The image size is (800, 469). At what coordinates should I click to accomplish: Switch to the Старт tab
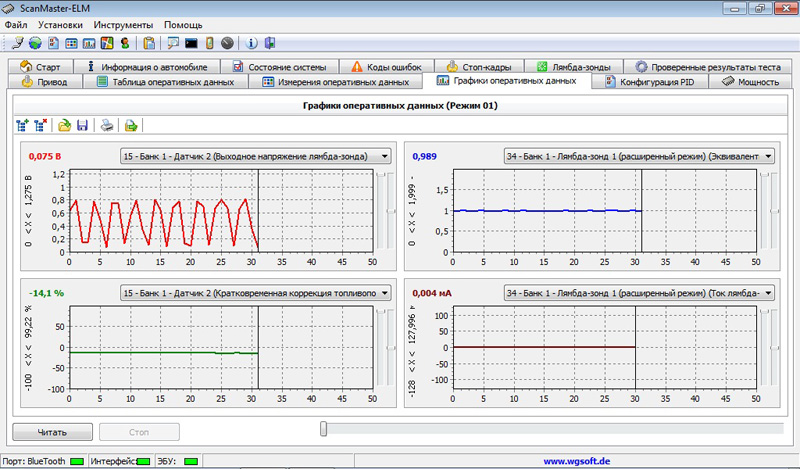tap(40, 67)
